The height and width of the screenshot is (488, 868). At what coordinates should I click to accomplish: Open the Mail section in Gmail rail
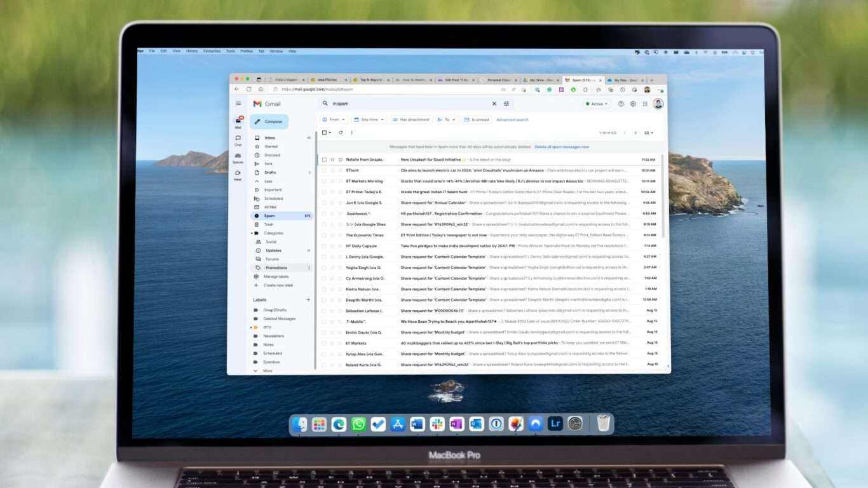(238, 122)
